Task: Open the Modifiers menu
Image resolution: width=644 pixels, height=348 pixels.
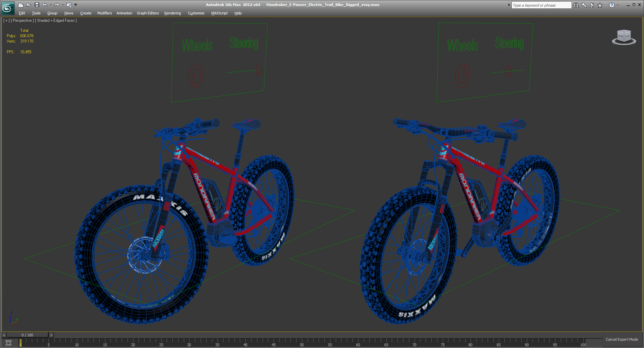Action: pos(104,13)
